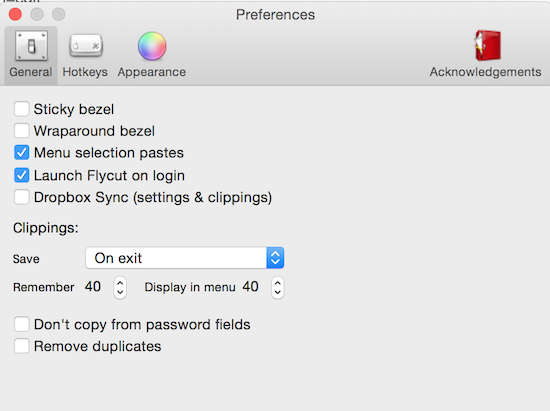
Task: Tick Don't copy from password fields
Action: coord(21,324)
